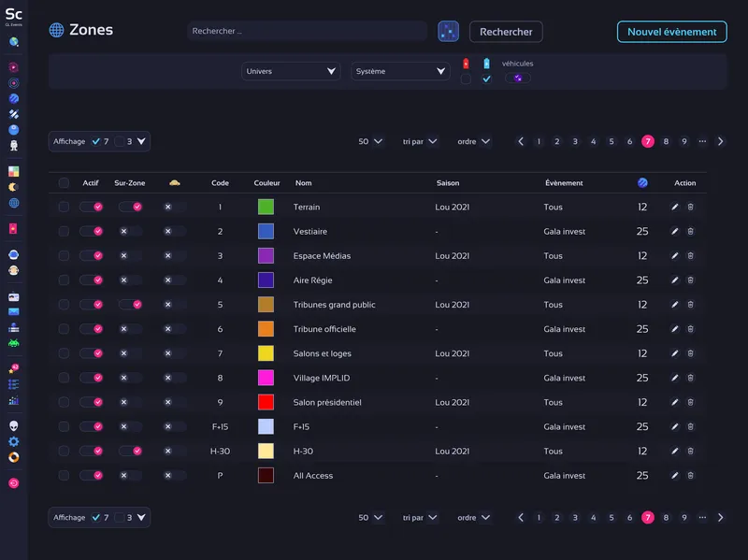Screen dimensions: 748x560
Task: Open the Univers dropdown
Action: coord(291,71)
